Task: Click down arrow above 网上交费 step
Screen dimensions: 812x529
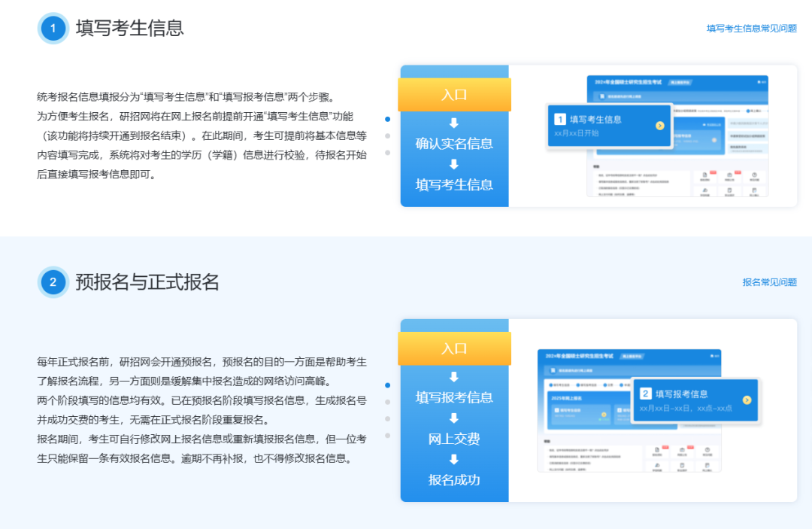Action: [x=453, y=418]
